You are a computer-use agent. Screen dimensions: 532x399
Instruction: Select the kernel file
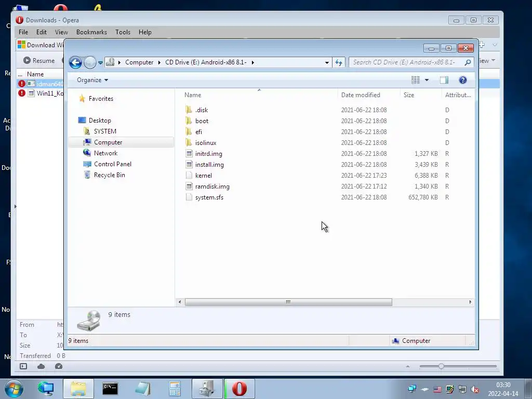[x=204, y=176]
